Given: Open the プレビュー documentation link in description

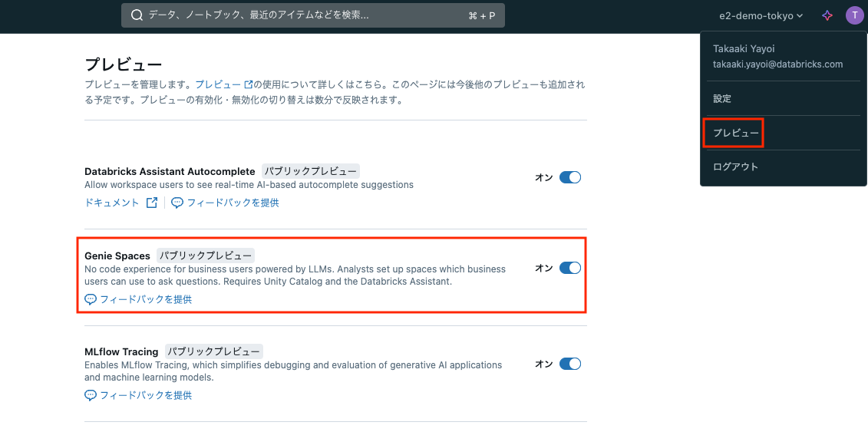Looking at the screenshot, I should pyautogui.click(x=218, y=84).
